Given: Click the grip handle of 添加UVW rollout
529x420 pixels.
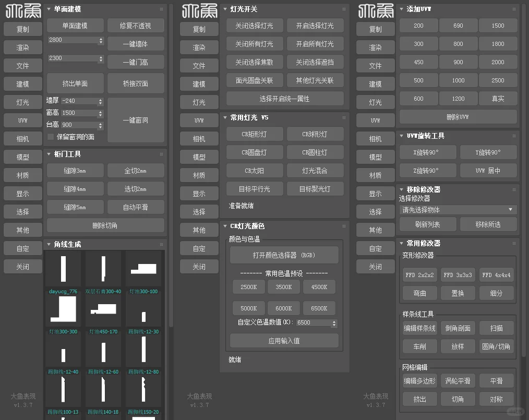Looking at the screenshot, I should pos(514,9).
